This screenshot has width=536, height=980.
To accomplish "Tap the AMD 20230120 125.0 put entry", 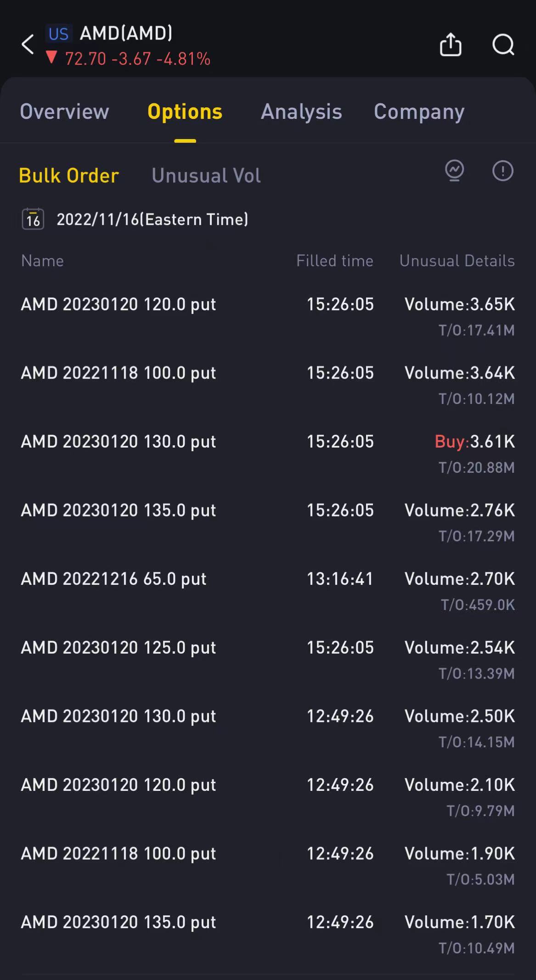I will pyautogui.click(x=118, y=648).
